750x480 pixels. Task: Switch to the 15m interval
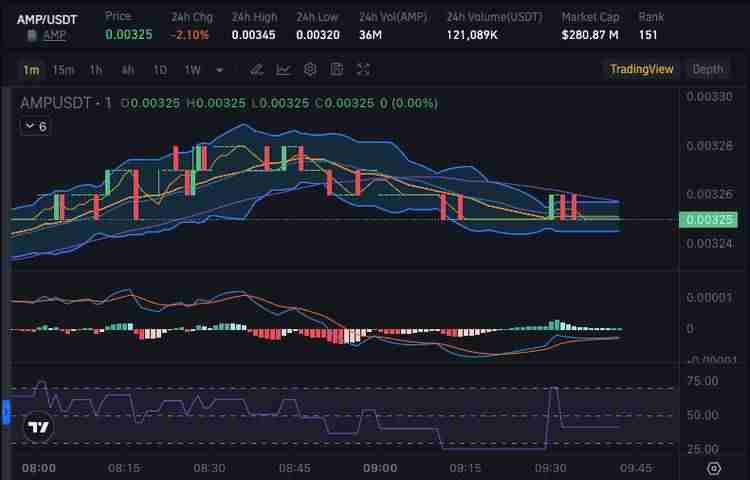pos(63,69)
